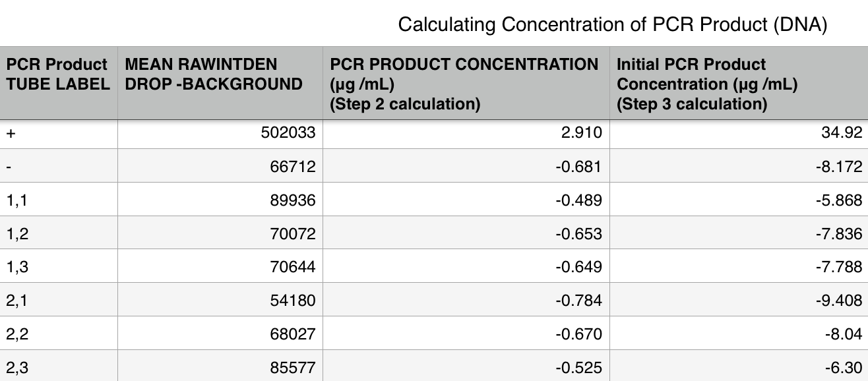868x381 pixels.
Task: Select the '-' negative control label cell
Action: [x=59, y=167]
